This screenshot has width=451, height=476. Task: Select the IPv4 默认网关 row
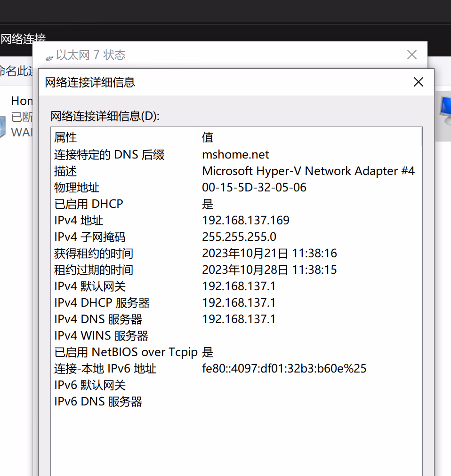[x=90, y=286]
